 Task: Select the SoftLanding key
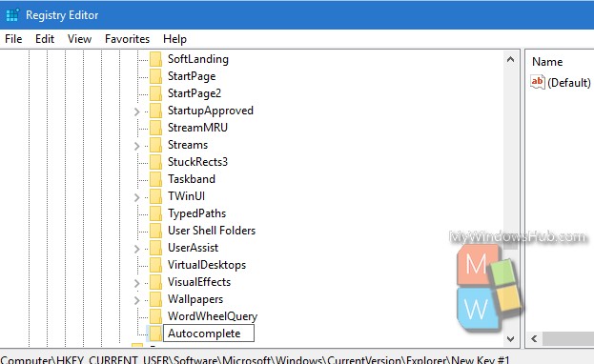coord(198,59)
